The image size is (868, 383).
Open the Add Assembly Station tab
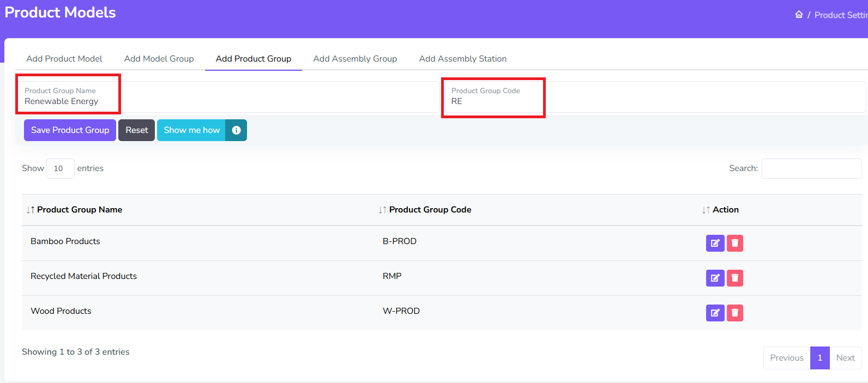click(x=462, y=59)
